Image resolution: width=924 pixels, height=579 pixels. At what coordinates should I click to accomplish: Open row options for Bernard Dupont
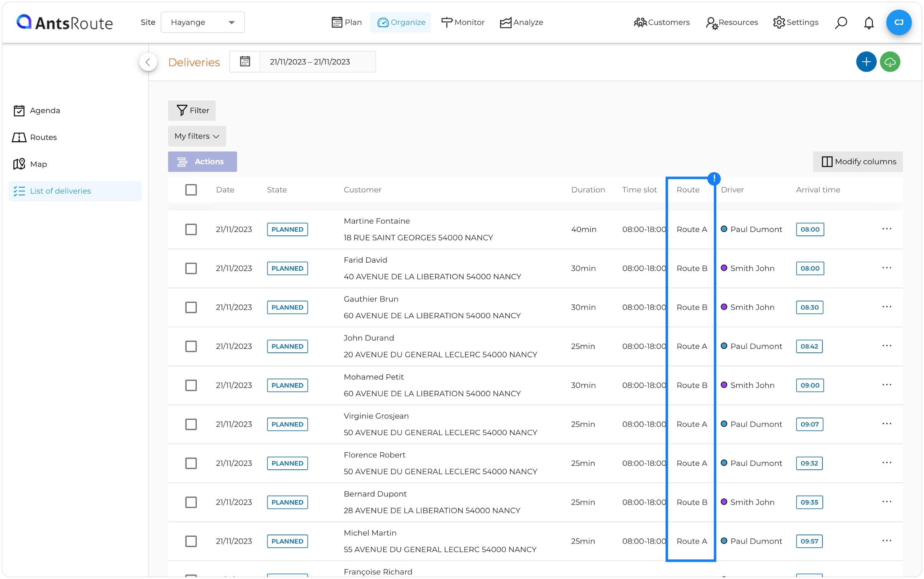886,502
